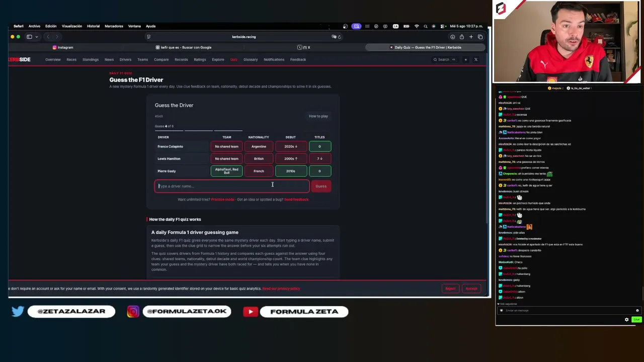
Task: Click the Kerbside logo
Action: click(19, 59)
